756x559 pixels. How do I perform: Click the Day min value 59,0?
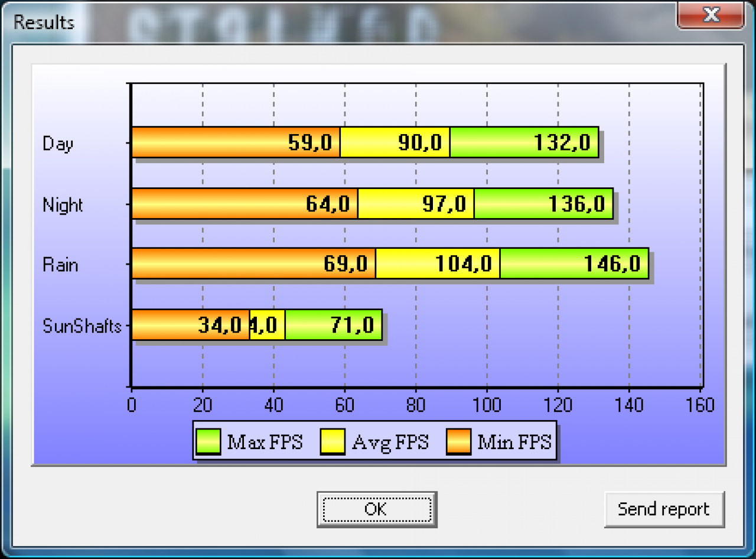pyautogui.click(x=311, y=142)
